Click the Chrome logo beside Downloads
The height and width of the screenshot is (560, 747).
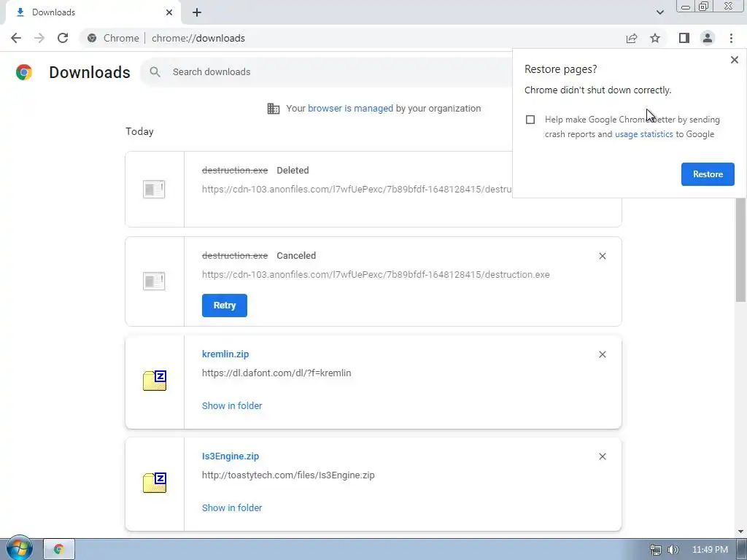[x=24, y=72]
